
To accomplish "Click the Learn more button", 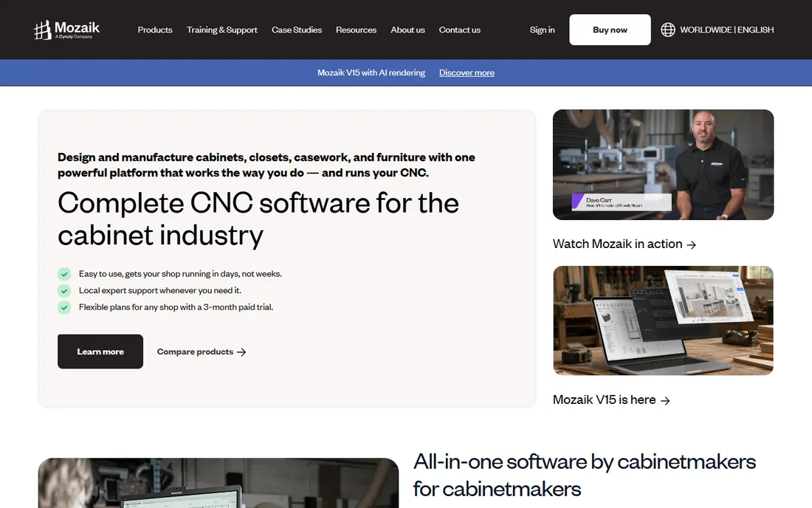I will (x=100, y=351).
